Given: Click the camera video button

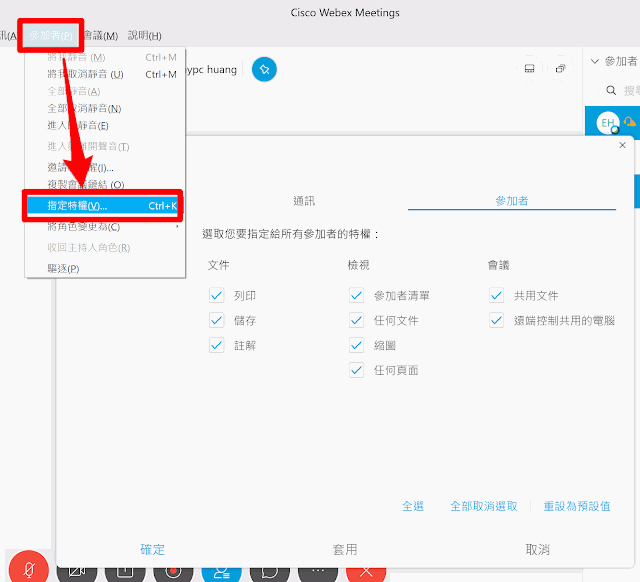Looking at the screenshot, I should pyautogui.click(x=77, y=572).
